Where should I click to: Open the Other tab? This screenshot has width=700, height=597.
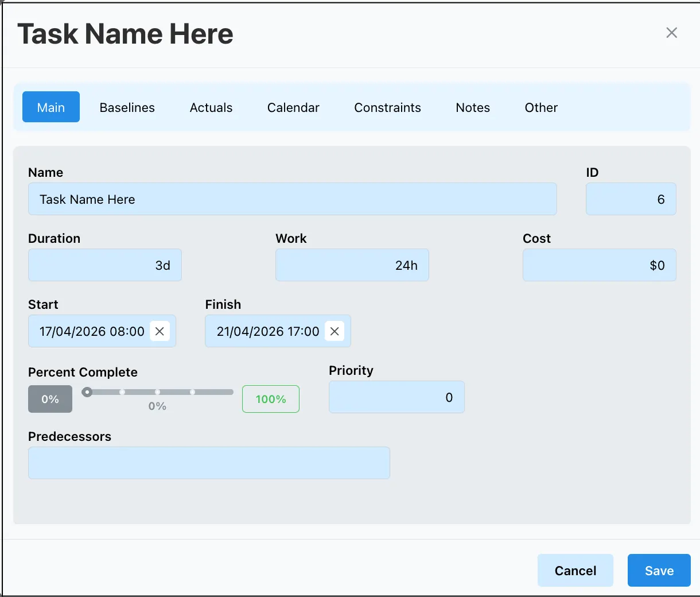[541, 107]
